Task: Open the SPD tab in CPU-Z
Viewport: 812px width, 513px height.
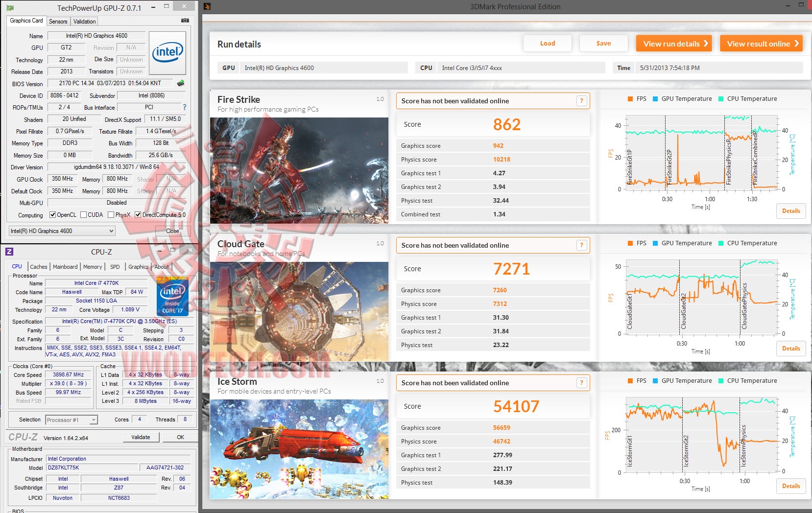Action: click(115, 267)
